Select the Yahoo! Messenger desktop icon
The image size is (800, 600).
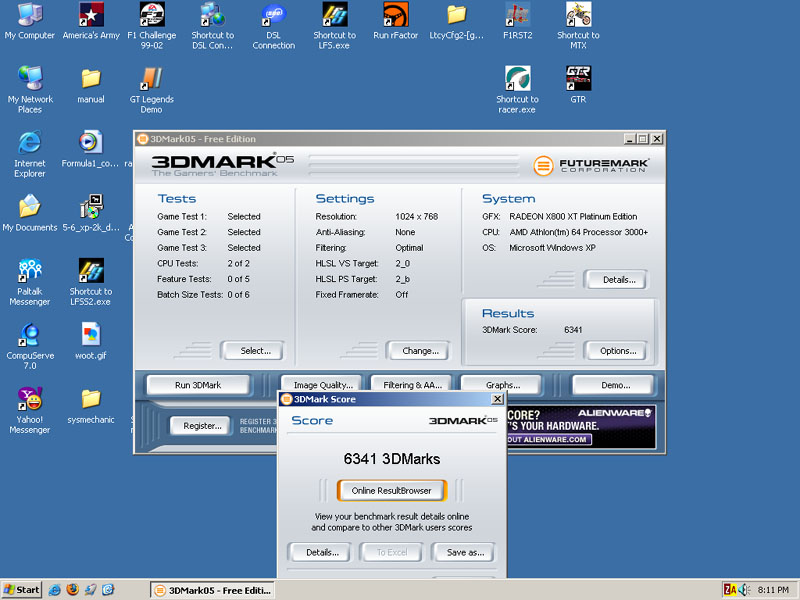point(30,410)
